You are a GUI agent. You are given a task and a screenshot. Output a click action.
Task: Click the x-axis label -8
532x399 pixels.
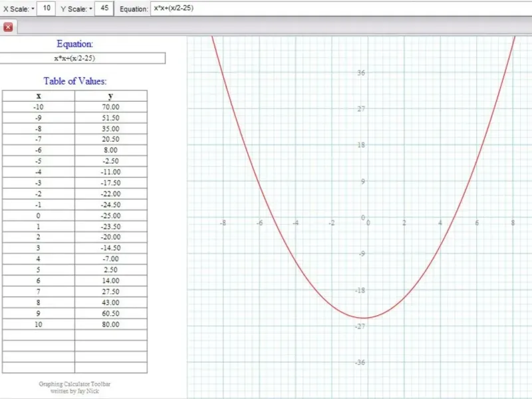point(223,223)
